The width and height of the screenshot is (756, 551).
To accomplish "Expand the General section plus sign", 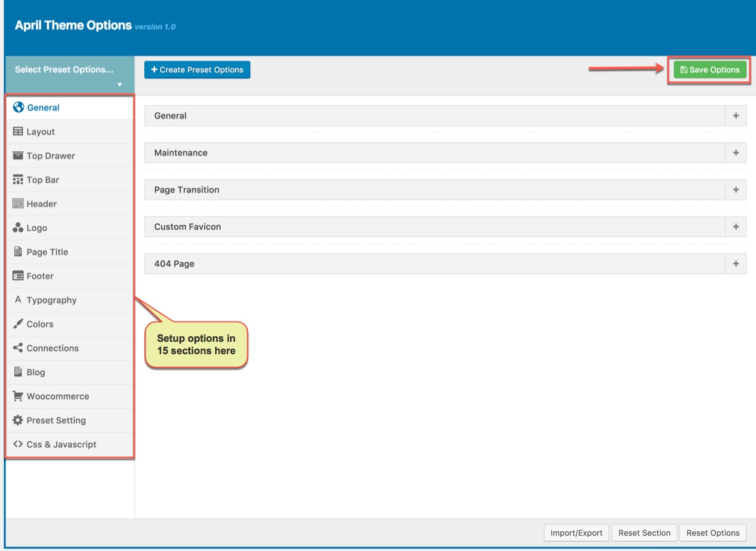I will click(x=736, y=115).
